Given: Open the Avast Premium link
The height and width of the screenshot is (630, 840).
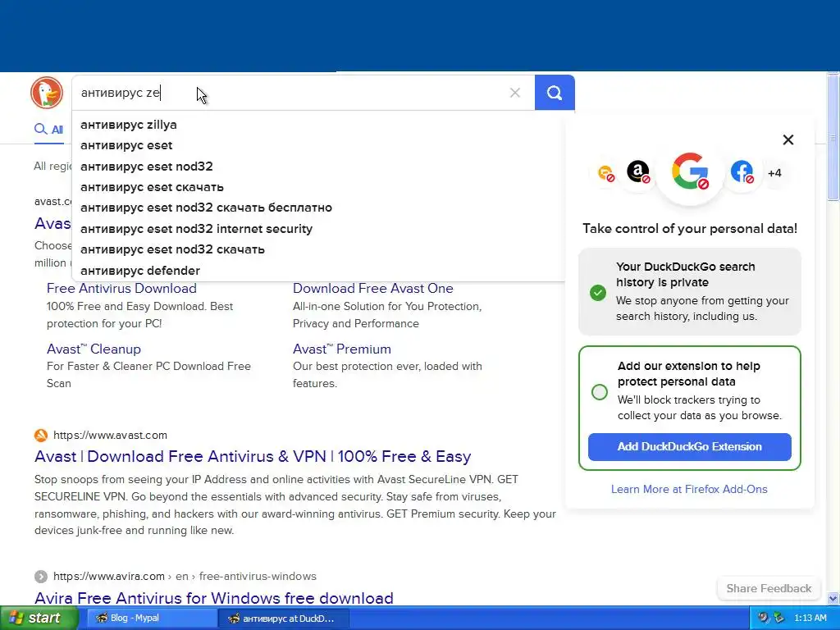Looking at the screenshot, I should point(342,349).
